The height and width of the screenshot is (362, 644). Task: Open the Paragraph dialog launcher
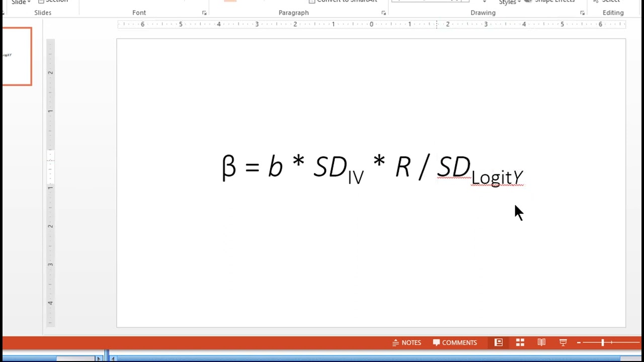coord(383,13)
